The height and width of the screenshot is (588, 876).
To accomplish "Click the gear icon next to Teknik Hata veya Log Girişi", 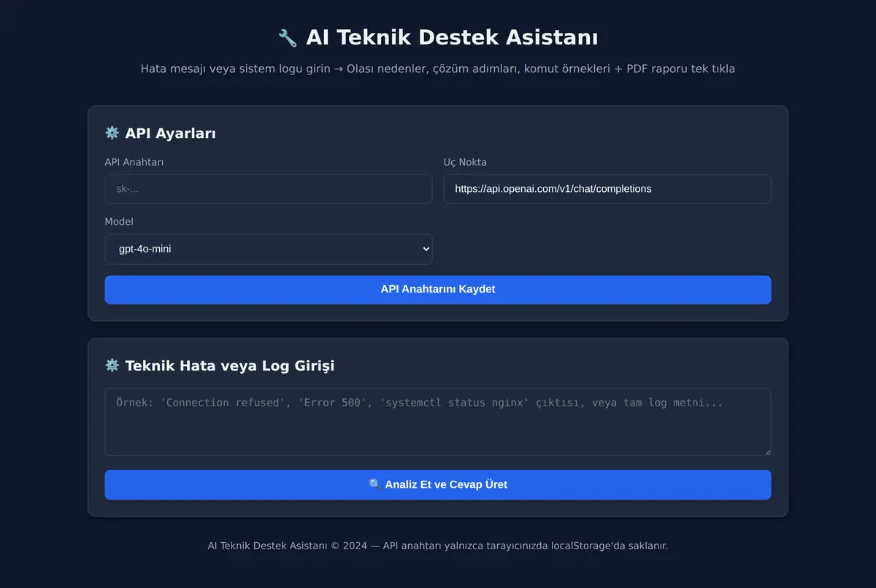I will tap(112, 365).
